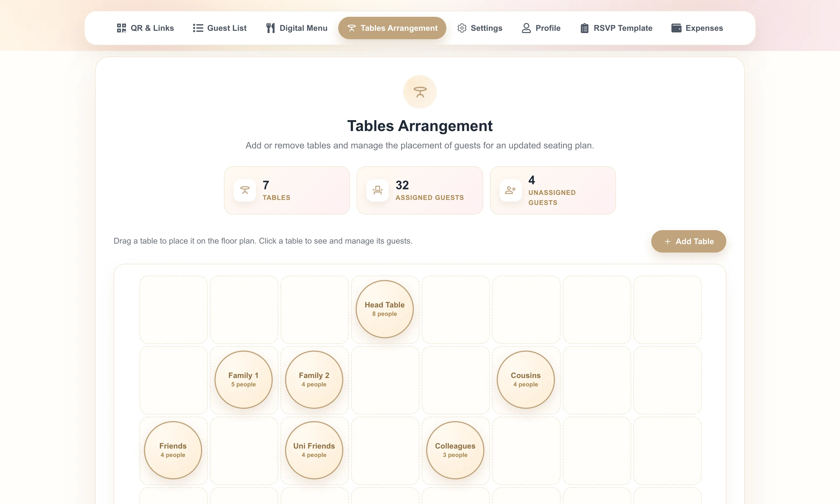The width and height of the screenshot is (840, 504).
Task: Go to the Settings tab
Action: click(x=480, y=28)
